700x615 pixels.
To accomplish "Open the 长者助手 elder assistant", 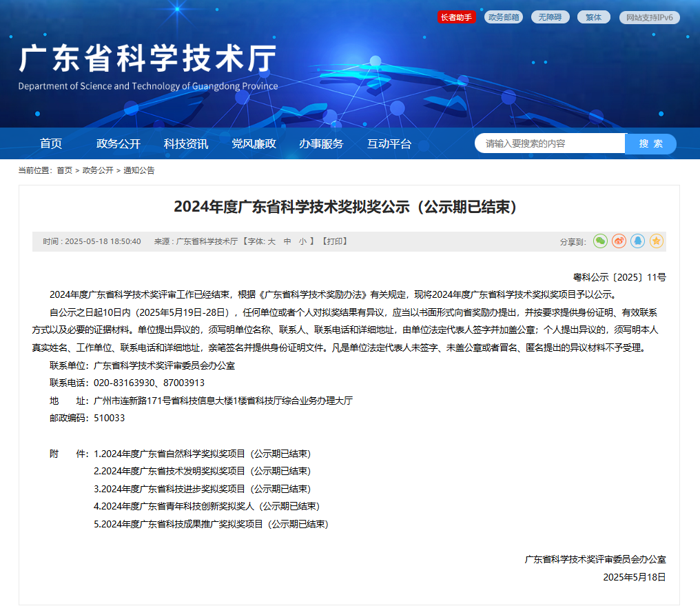I will click(456, 17).
